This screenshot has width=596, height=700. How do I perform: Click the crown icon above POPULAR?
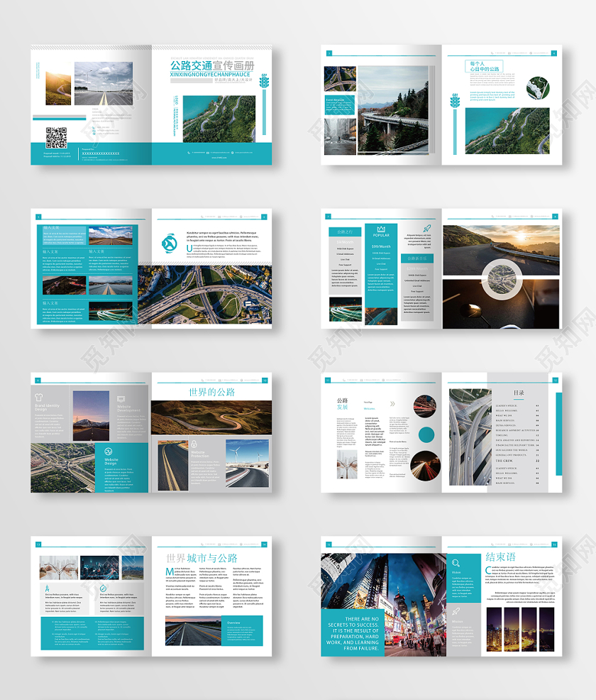click(381, 229)
